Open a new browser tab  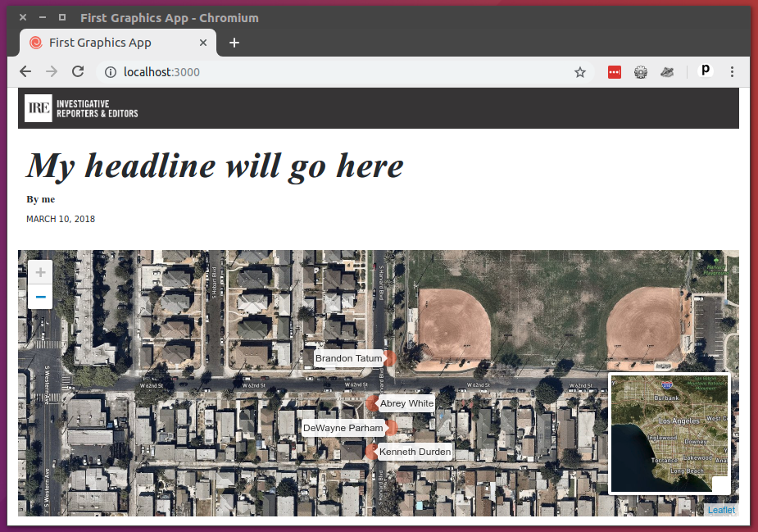[234, 43]
